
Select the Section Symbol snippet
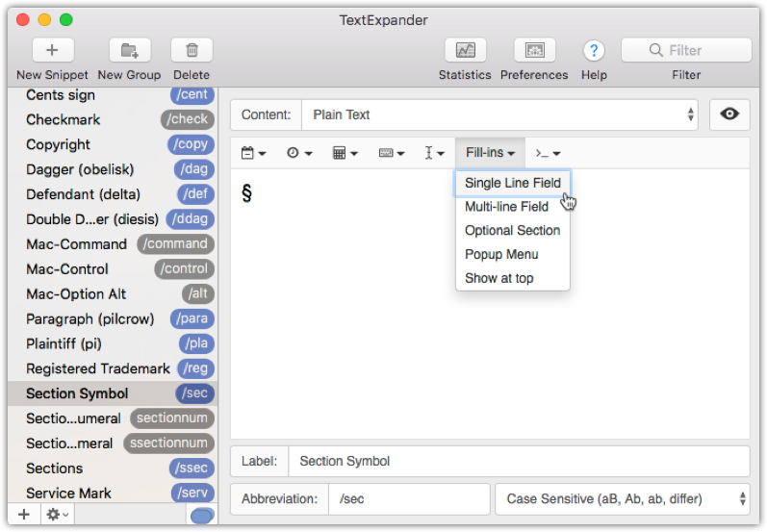(x=113, y=393)
